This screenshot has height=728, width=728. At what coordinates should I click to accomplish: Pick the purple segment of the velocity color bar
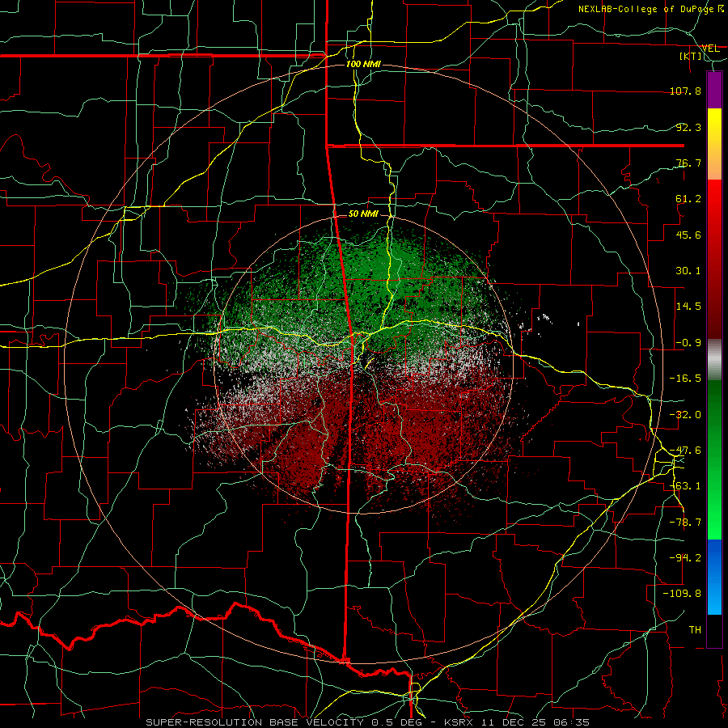[714, 90]
